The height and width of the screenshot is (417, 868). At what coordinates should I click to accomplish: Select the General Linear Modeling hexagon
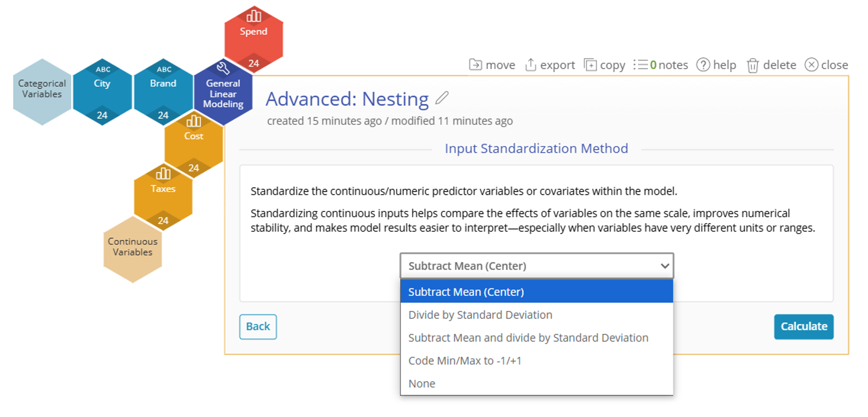pyautogui.click(x=223, y=93)
